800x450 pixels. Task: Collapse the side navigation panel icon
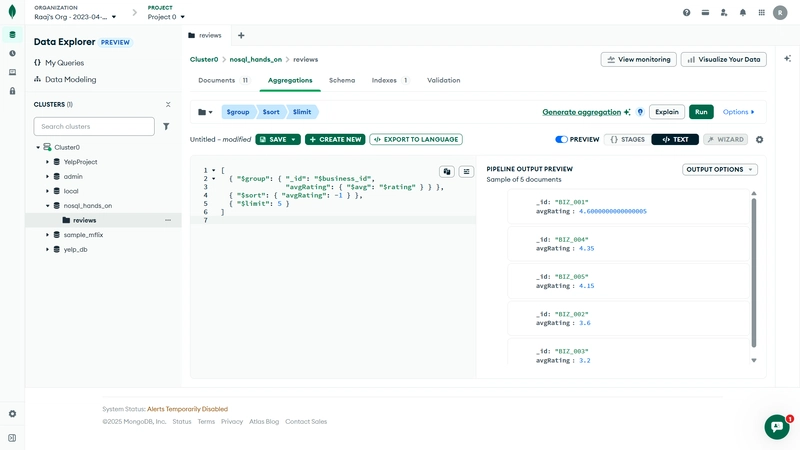(12, 438)
